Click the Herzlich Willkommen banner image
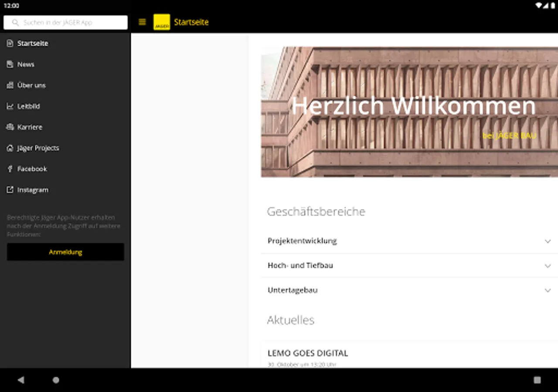 click(x=409, y=112)
